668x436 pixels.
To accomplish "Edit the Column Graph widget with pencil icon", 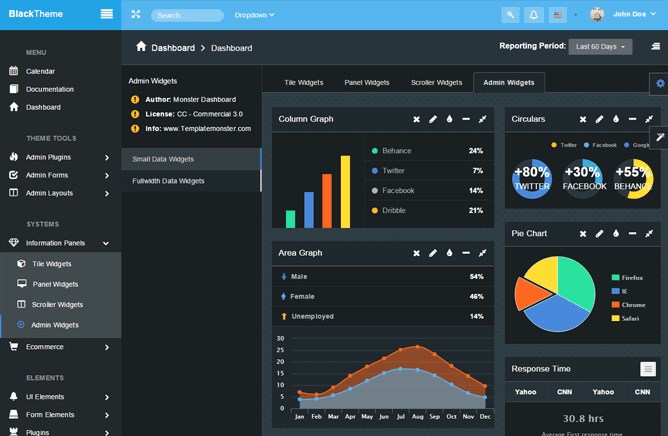I will [433, 120].
